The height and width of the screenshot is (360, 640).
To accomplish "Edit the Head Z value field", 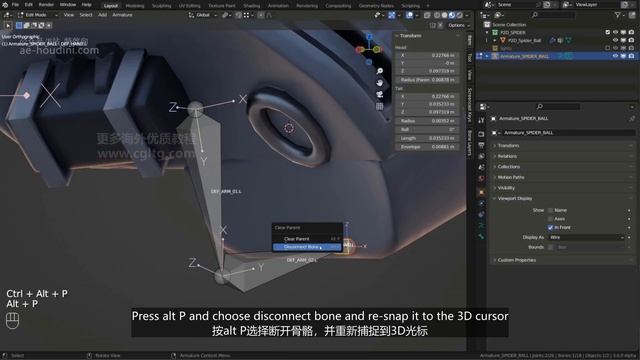I will pos(426,71).
